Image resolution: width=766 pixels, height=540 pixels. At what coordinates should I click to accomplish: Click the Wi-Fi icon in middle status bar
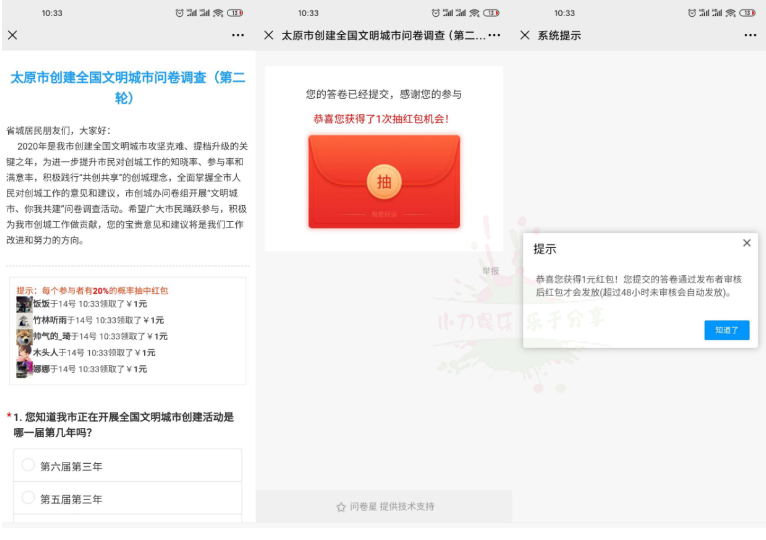point(474,13)
